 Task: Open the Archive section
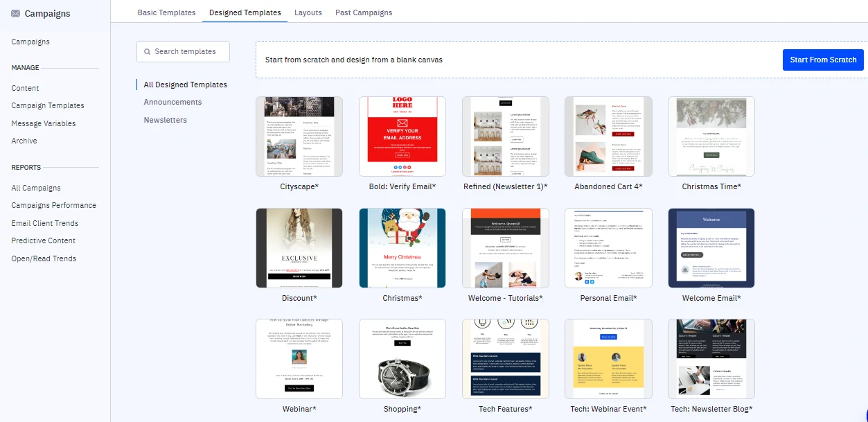[24, 141]
